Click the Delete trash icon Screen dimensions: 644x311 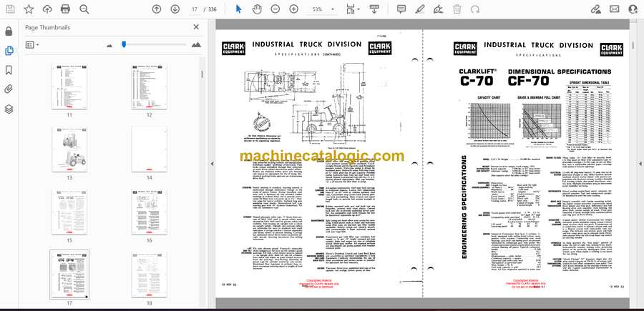click(457, 9)
